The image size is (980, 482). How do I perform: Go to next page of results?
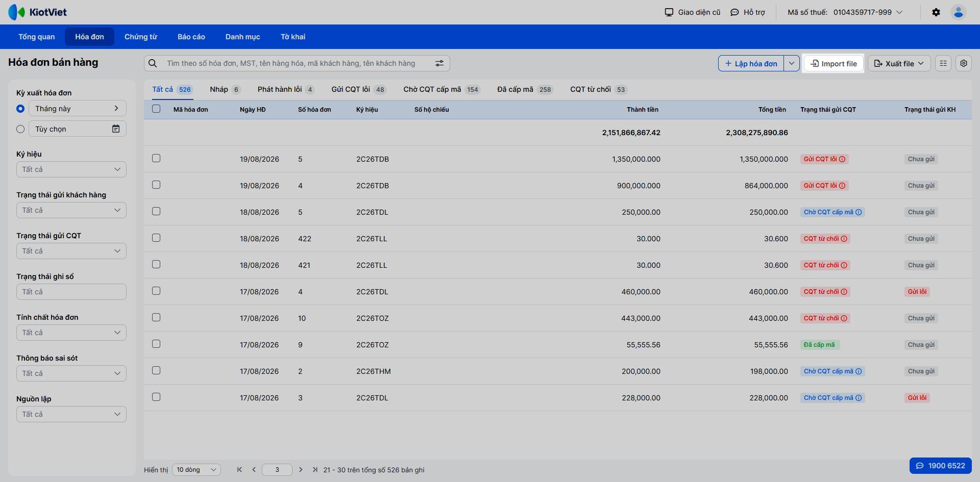[x=301, y=470]
